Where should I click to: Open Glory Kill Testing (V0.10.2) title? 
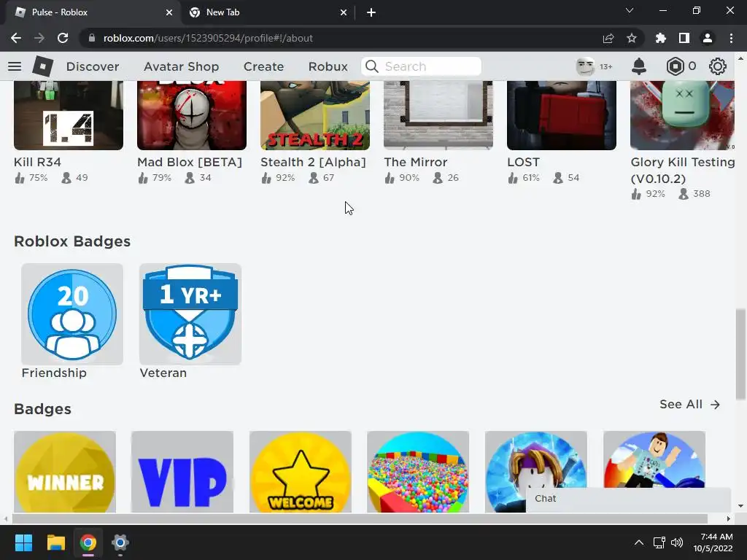coord(683,171)
